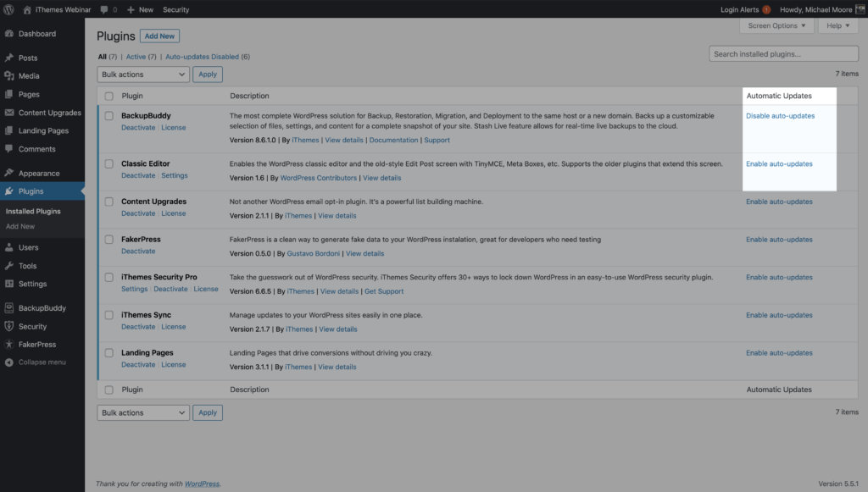Click the Security shield icon in sidebar
Image resolution: width=868 pixels, height=492 pixels.
[8, 326]
